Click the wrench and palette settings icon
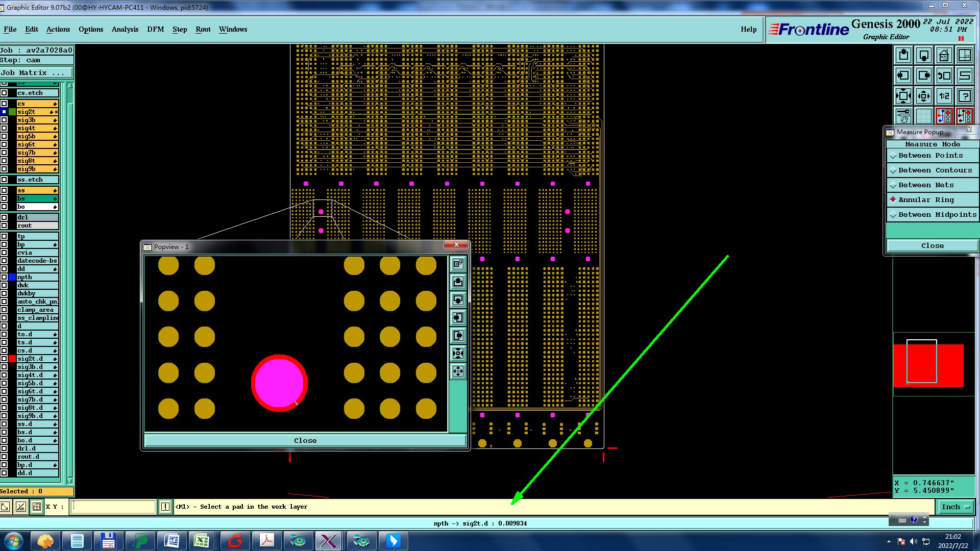This screenshot has width=980, height=551. pyautogui.click(x=903, y=116)
